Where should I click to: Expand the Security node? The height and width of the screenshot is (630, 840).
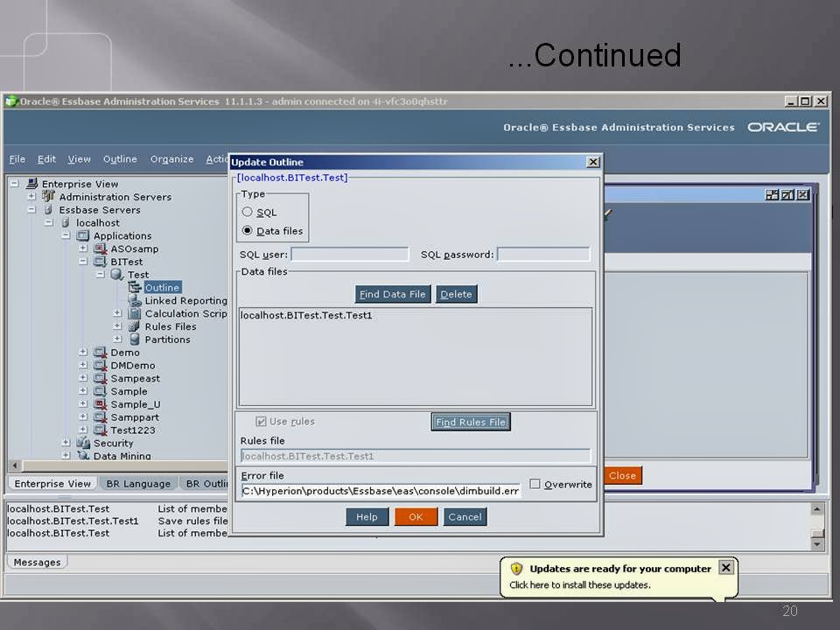(66, 443)
